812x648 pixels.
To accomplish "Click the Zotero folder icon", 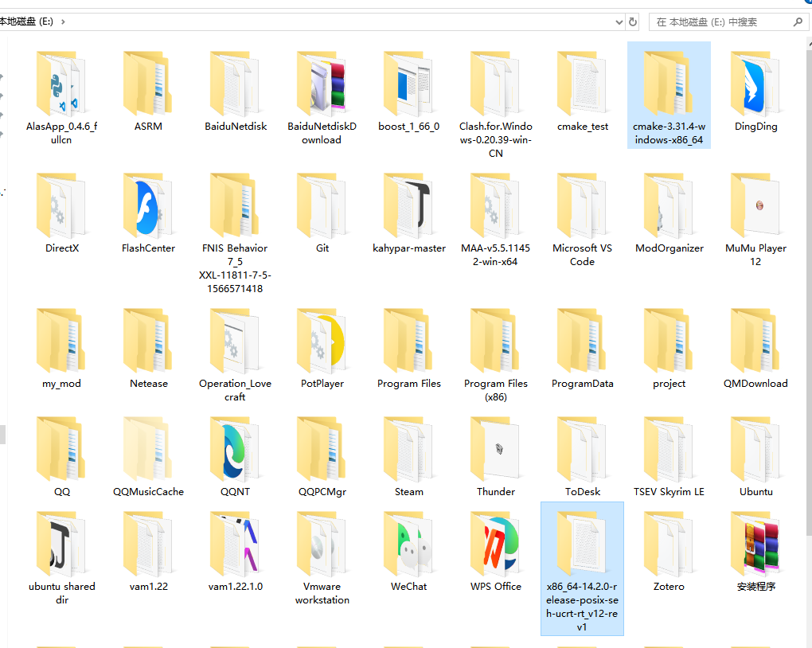I will coord(669,544).
